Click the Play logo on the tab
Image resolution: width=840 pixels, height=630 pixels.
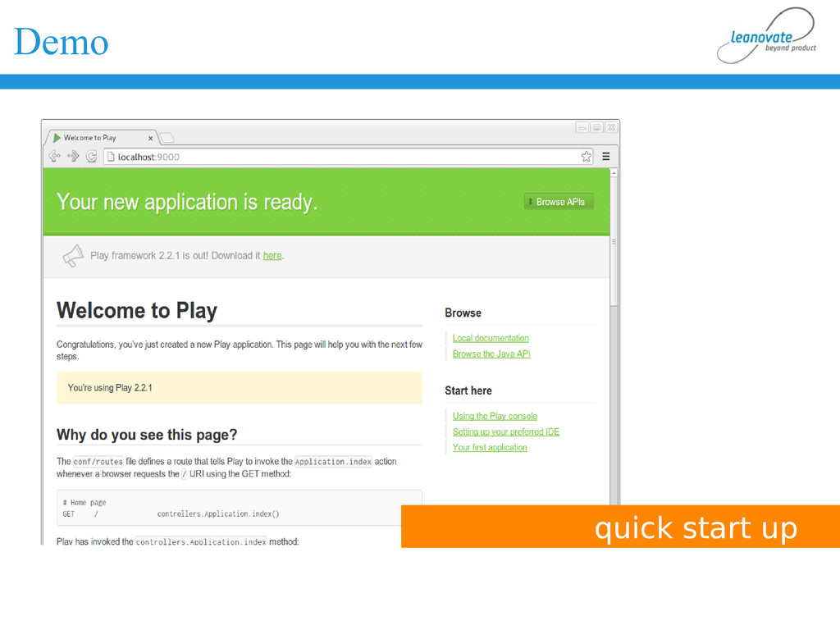point(57,138)
